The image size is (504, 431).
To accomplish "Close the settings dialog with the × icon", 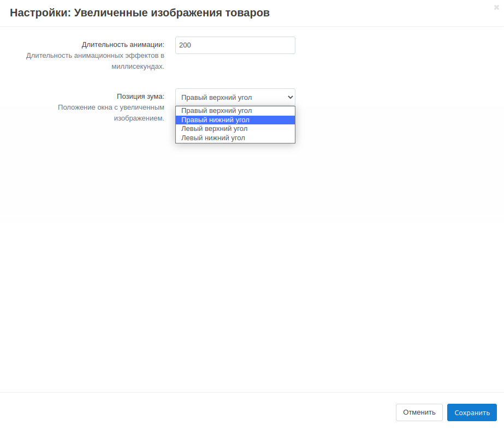I will click(x=496, y=7).
